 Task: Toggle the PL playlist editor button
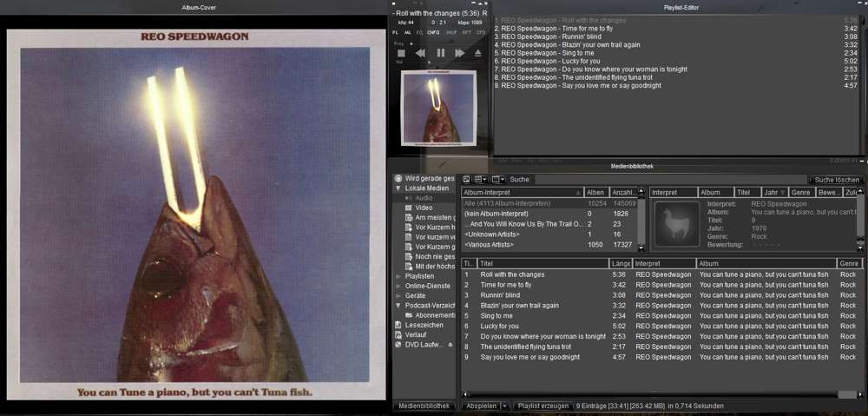coord(395,32)
